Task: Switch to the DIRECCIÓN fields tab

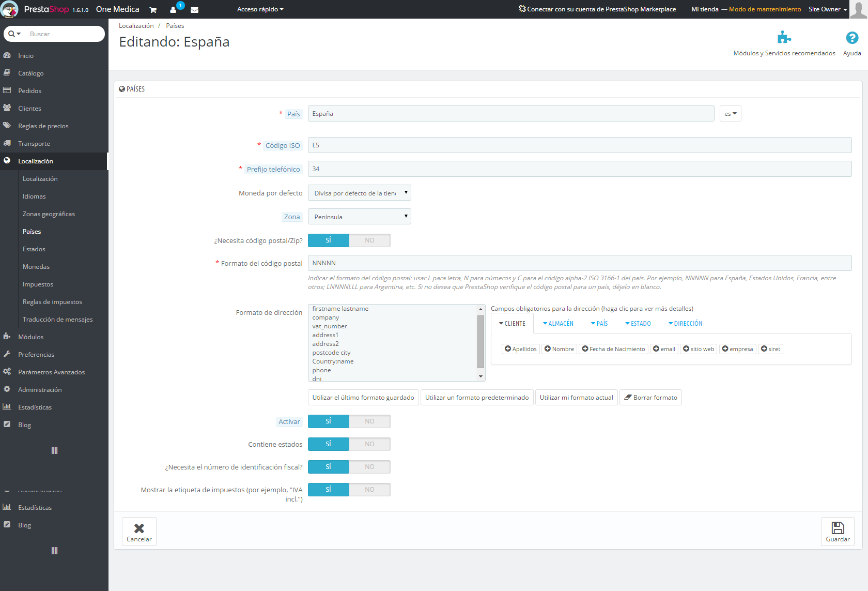Action: click(686, 324)
